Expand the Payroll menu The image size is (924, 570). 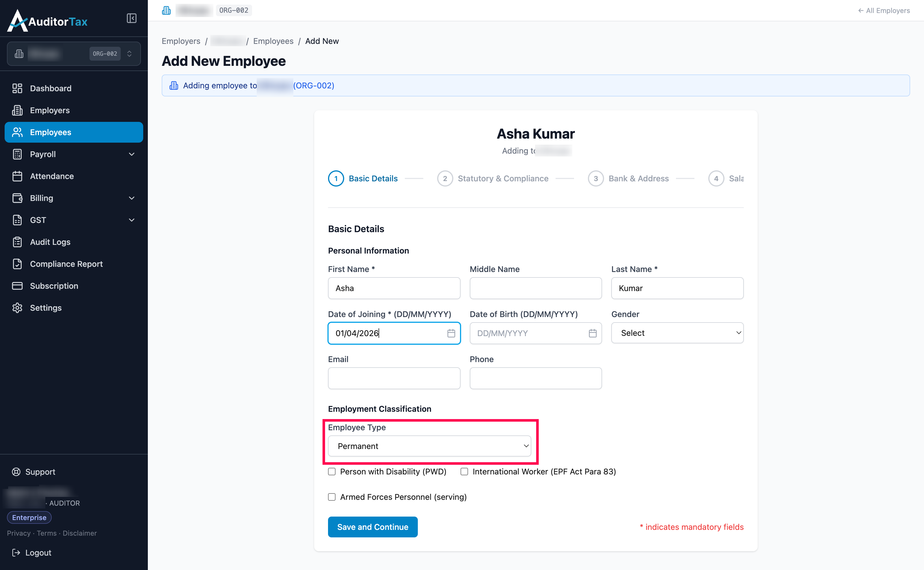point(74,154)
